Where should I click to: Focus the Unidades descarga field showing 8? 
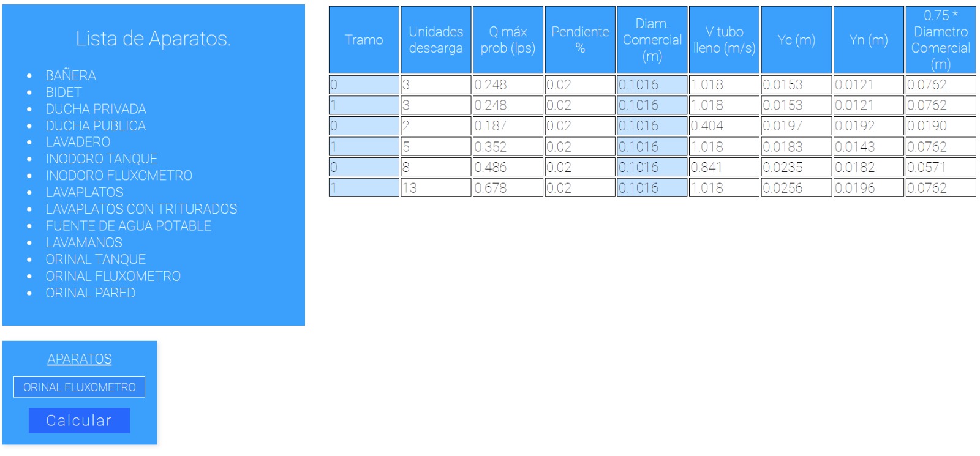coord(435,167)
